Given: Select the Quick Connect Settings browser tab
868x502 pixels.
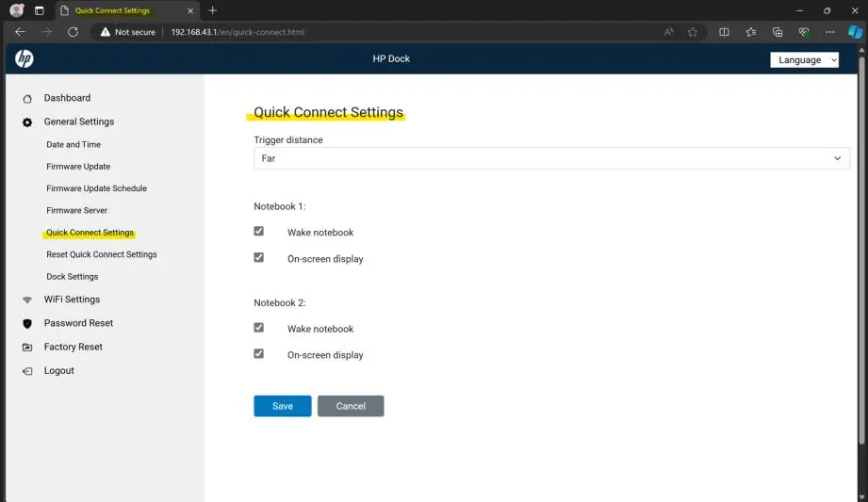Looking at the screenshot, I should coord(126,10).
